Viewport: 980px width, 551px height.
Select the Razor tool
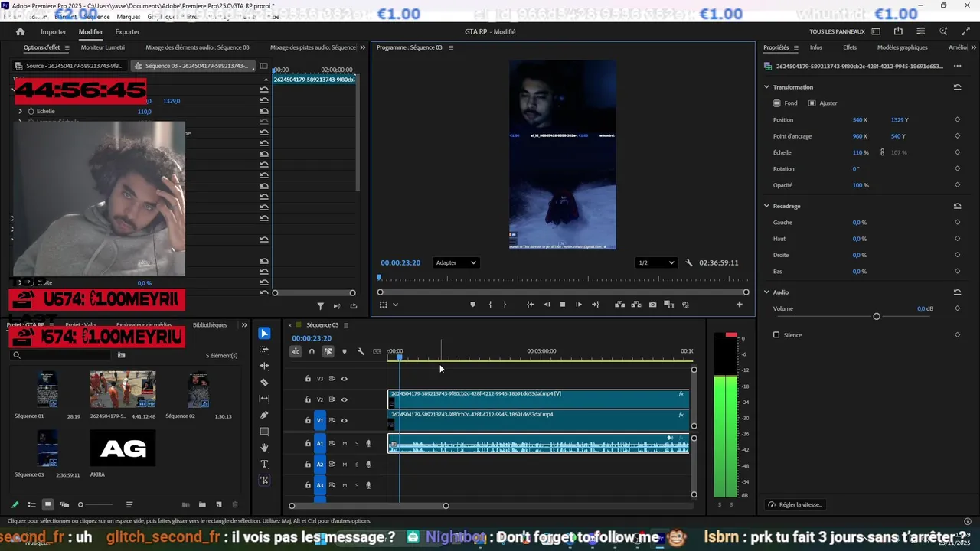point(264,382)
